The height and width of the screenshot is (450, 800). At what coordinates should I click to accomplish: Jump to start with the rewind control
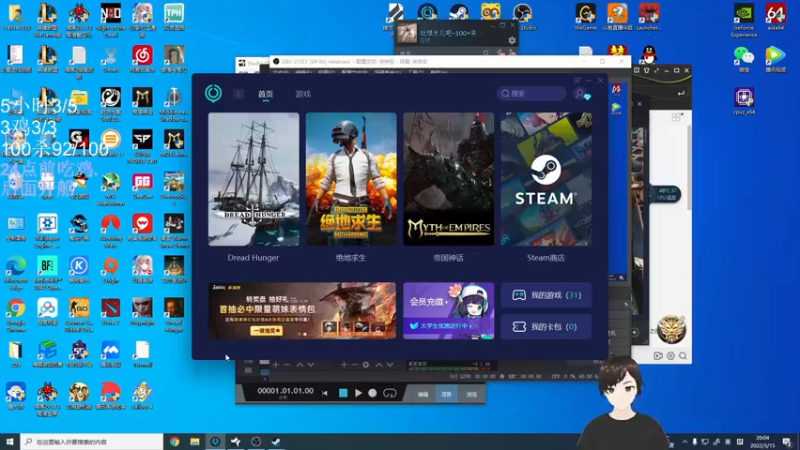click(x=325, y=393)
